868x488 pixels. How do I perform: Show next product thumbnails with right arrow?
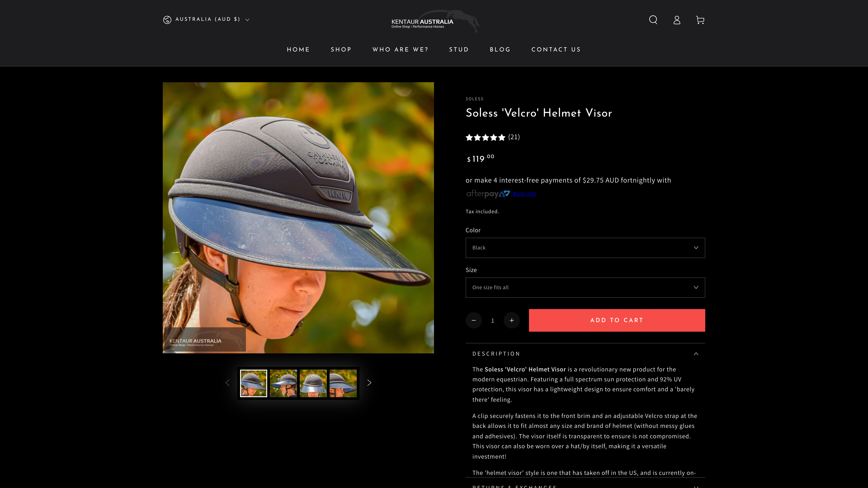pyautogui.click(x=369, y=383)
